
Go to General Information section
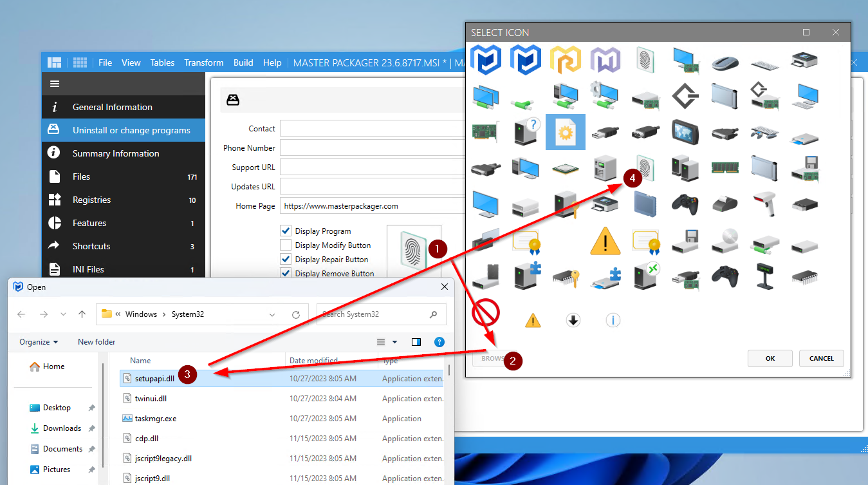(x=124, y=107)
